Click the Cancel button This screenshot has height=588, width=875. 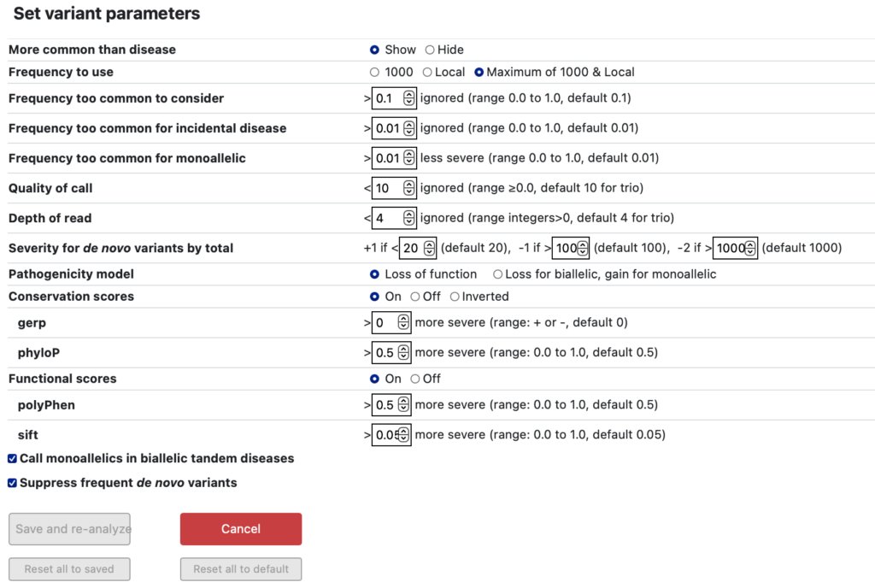241,529
